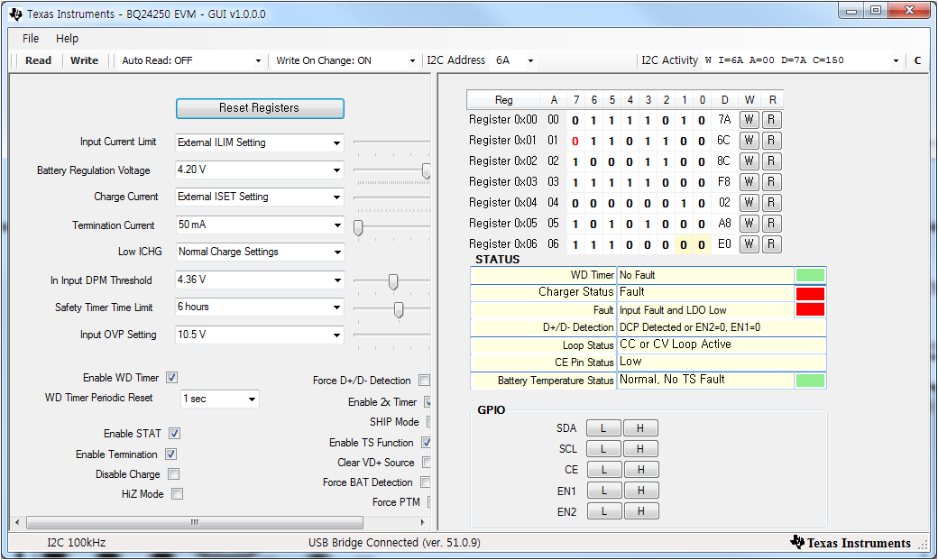Click the C button beside I2C Activity
938x560 pixels.
coord(917,60)
